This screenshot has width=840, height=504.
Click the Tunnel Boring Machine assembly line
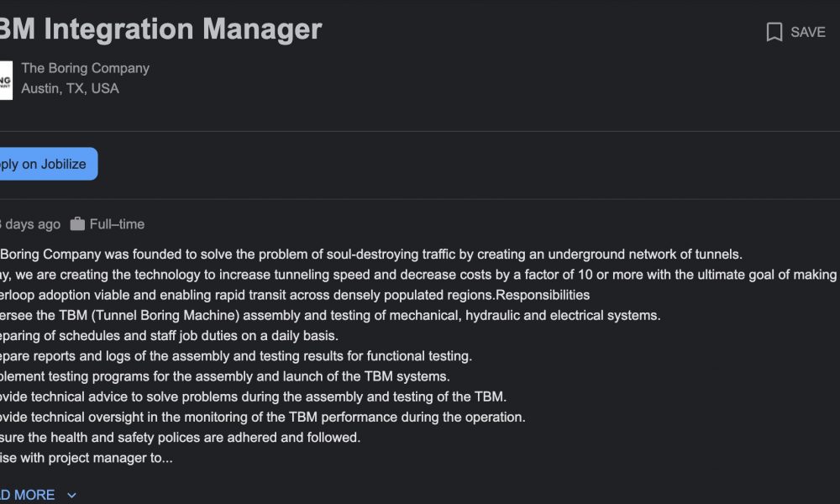330,315
